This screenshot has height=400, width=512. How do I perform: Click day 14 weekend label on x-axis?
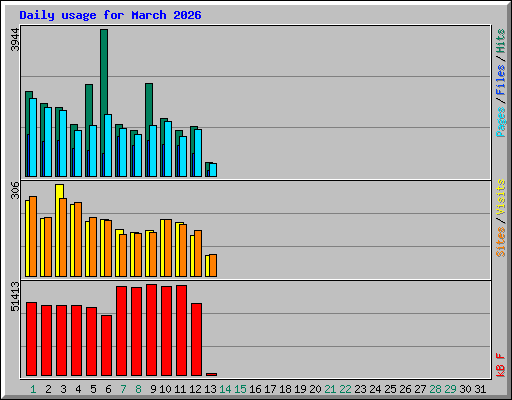coord(225,389)
